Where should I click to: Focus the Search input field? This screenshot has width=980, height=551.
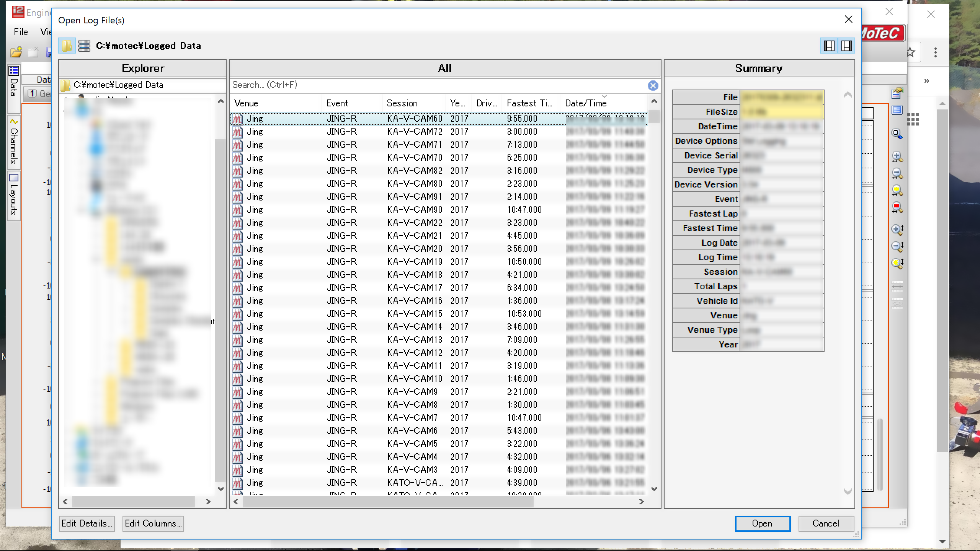(436, 85)
